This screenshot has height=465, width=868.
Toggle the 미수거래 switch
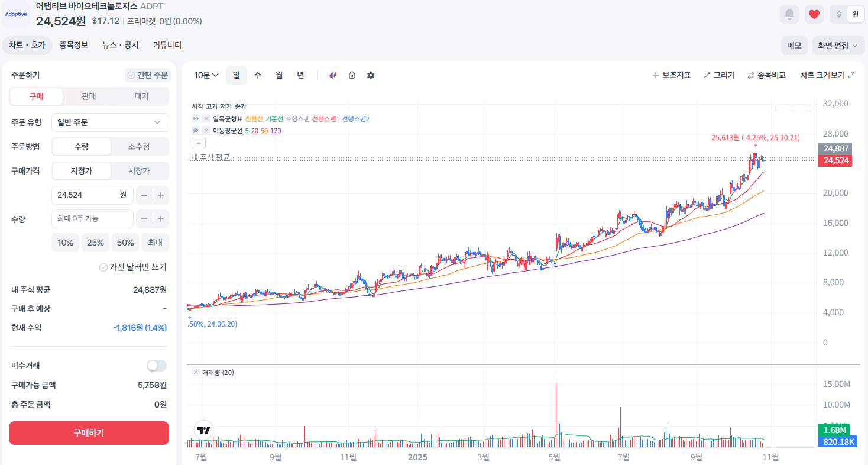157,366
